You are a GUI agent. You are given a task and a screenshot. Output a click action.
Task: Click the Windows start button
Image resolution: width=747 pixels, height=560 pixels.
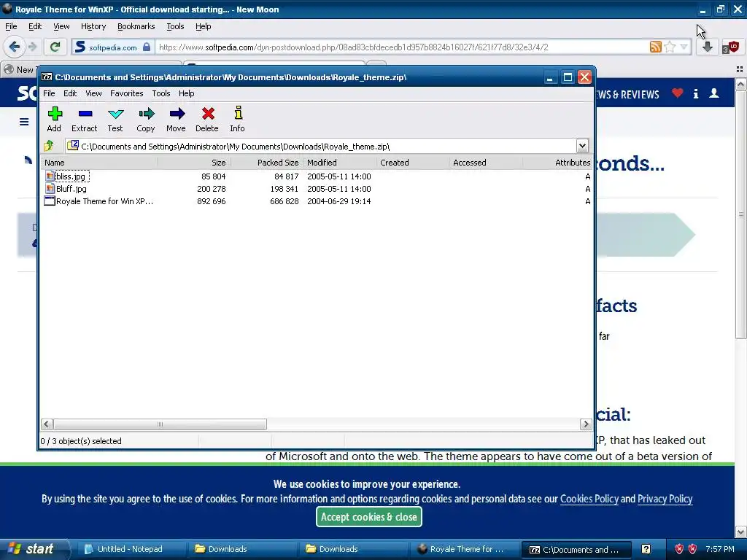click(x=34, y=549)
